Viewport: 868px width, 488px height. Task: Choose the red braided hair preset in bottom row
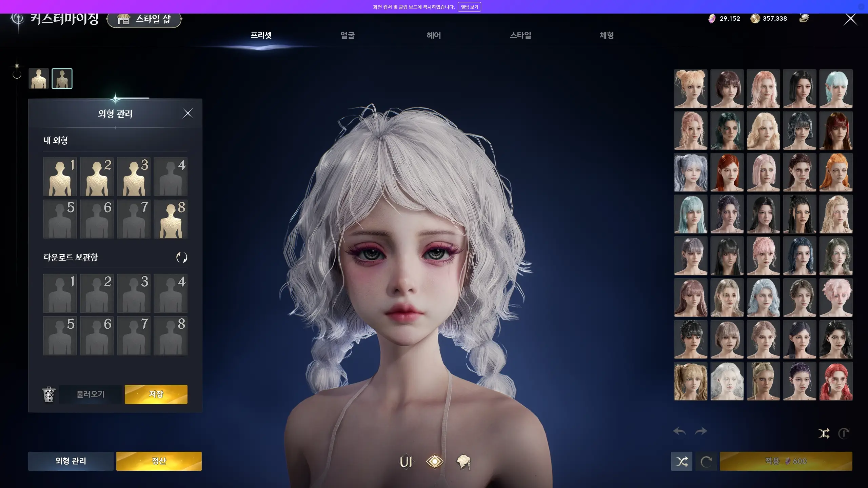[836, 381]
